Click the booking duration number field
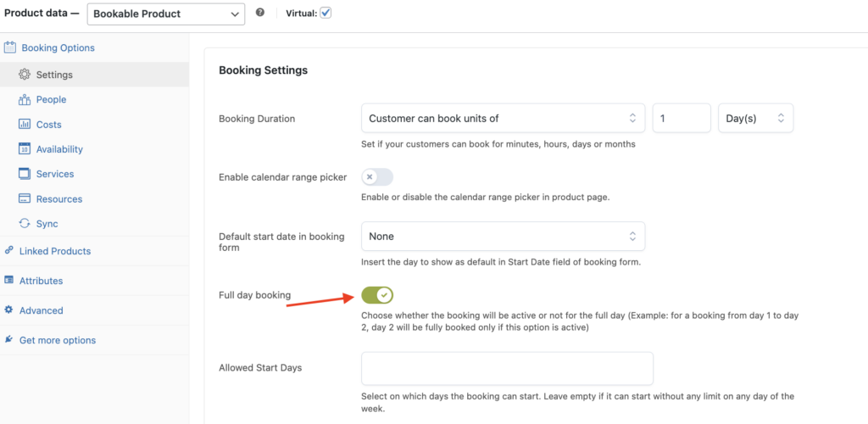868x424 pixels. pos(681,119)
